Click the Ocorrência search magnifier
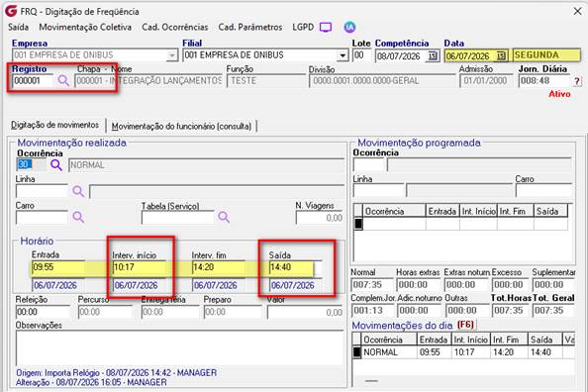588x392 pixels. [56, 164]
